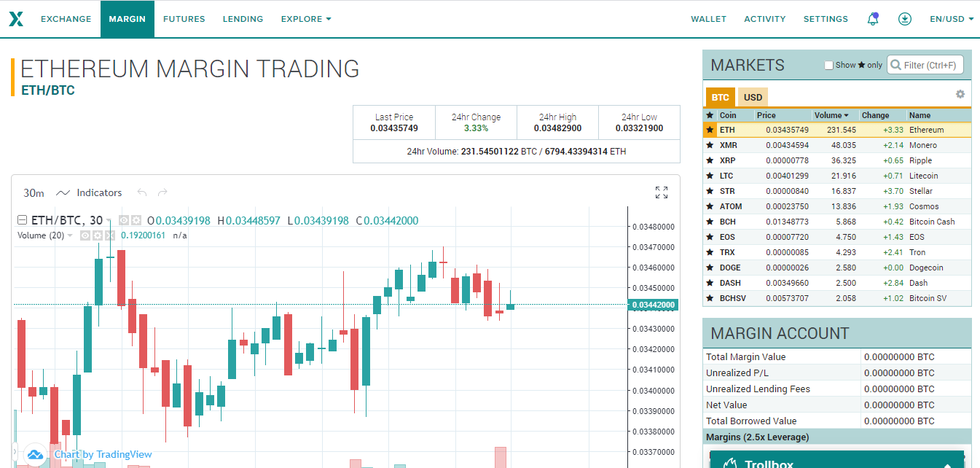Go to the Futures page

184,19
